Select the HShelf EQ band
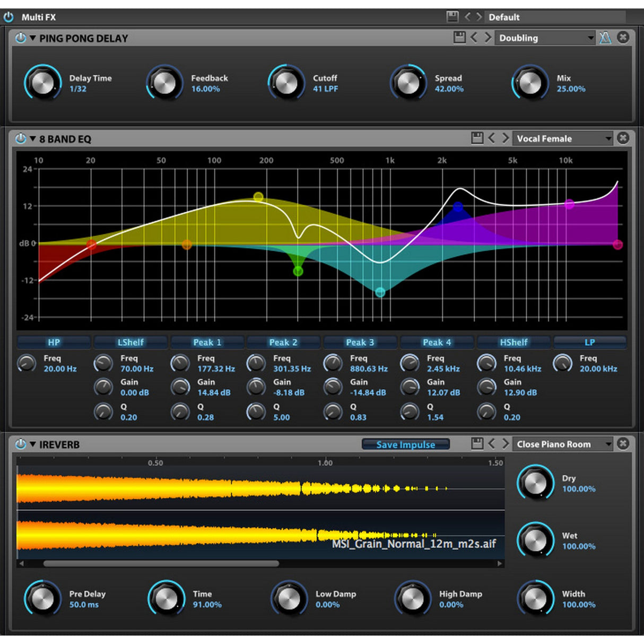This screenshot has height=644, width=644. pos(512,342)
